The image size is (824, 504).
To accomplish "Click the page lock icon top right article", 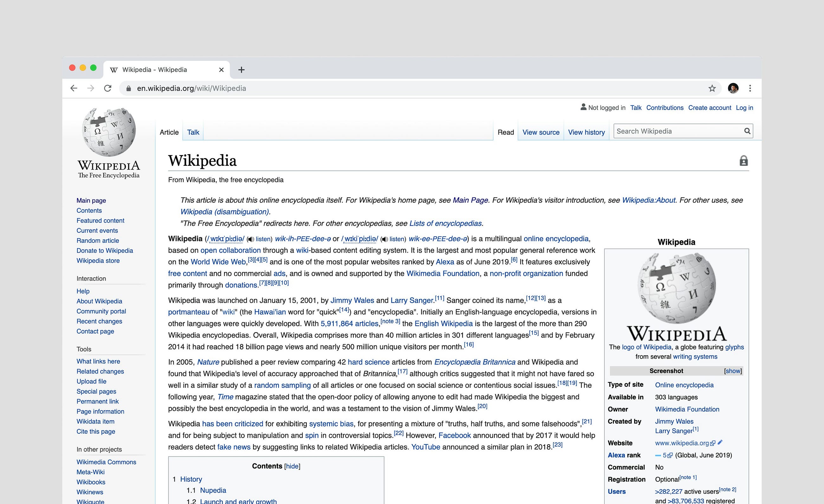I will tap(743, 161).
